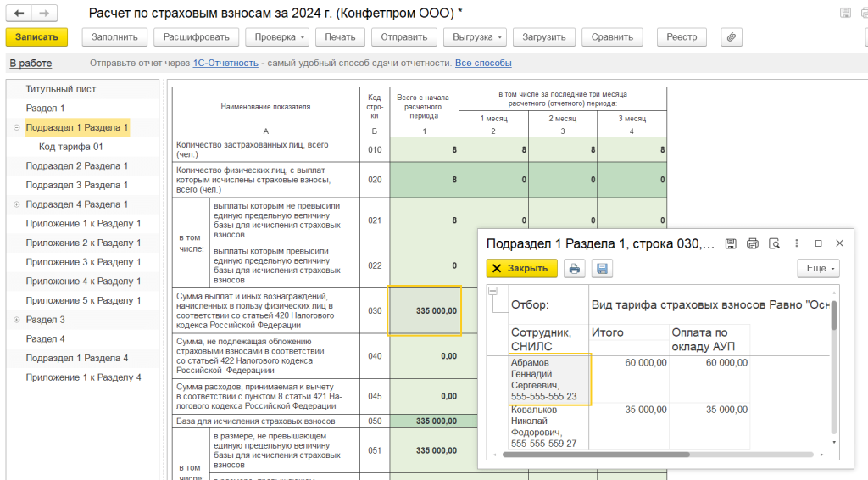Open attachments via the paperclip icon
Screen dimensions: 868x480
tap(731, 37)
